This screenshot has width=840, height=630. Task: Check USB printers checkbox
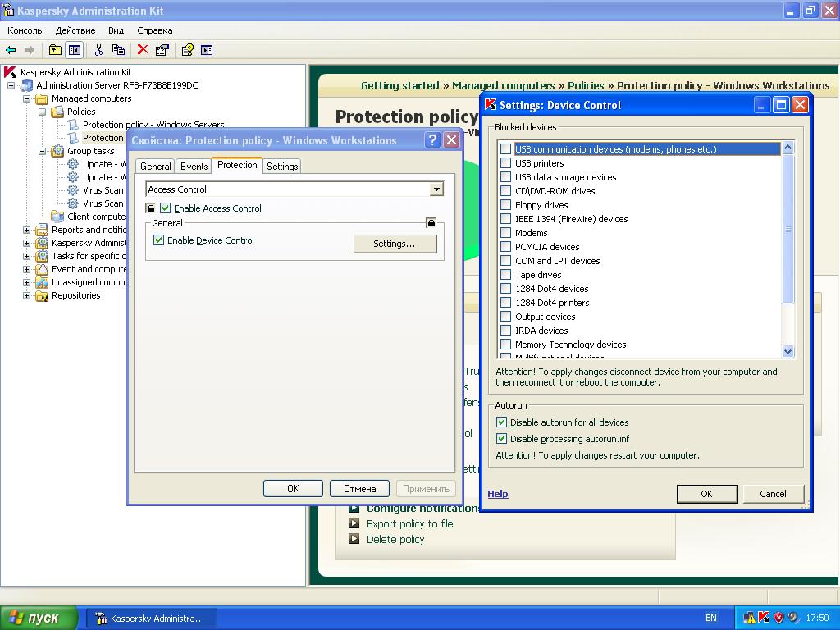[x=505, y=163]
